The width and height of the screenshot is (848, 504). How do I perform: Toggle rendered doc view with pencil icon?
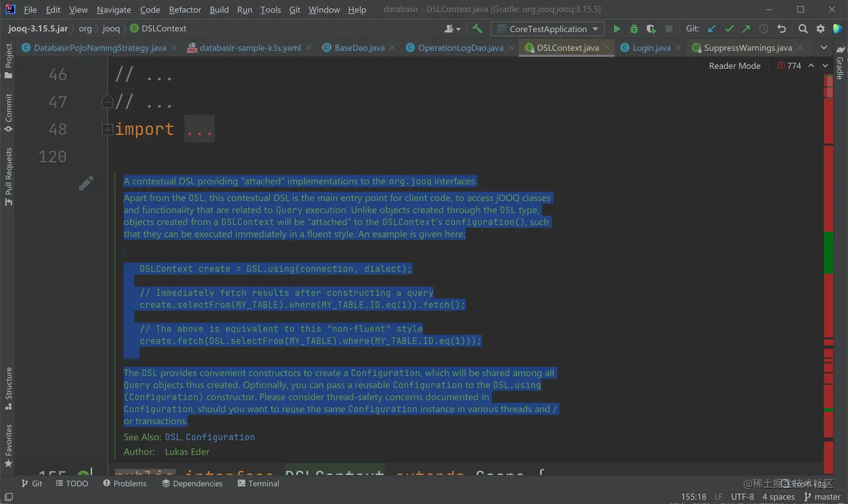pos(86,183)
